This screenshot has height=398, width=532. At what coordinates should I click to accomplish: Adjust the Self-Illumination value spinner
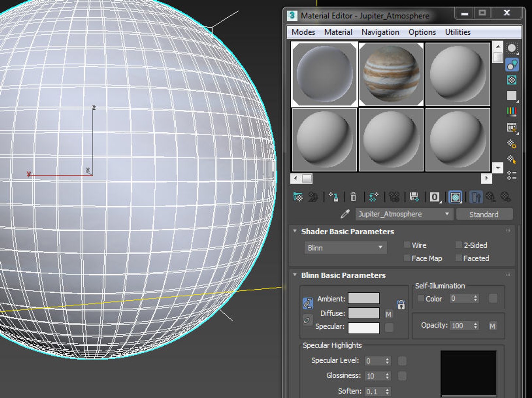(x=476, y=298)
